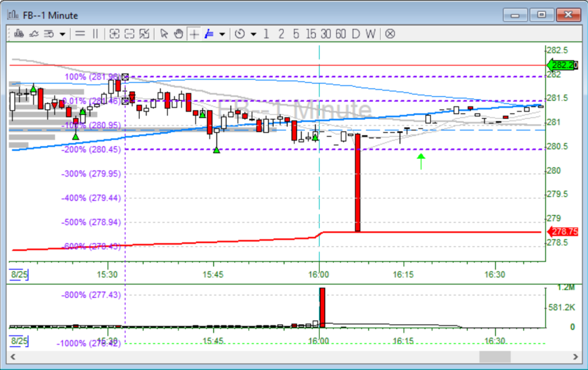Image resolution: width=588 pixels, height=370 pixels.
Task: Click the zoom-out box icon
Action: coord(129,34)
